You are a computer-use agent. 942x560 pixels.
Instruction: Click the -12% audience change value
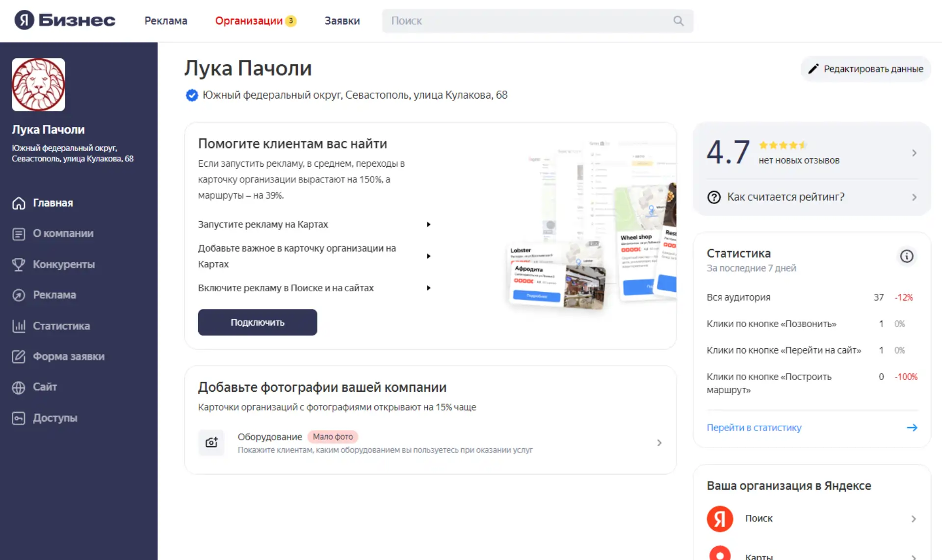click(x=904, y=297)
